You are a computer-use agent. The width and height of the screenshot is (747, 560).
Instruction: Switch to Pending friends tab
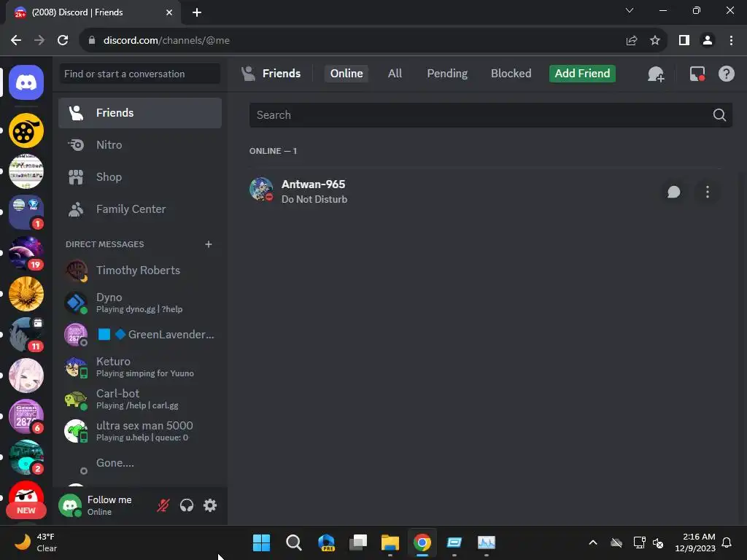pos(447,74)
